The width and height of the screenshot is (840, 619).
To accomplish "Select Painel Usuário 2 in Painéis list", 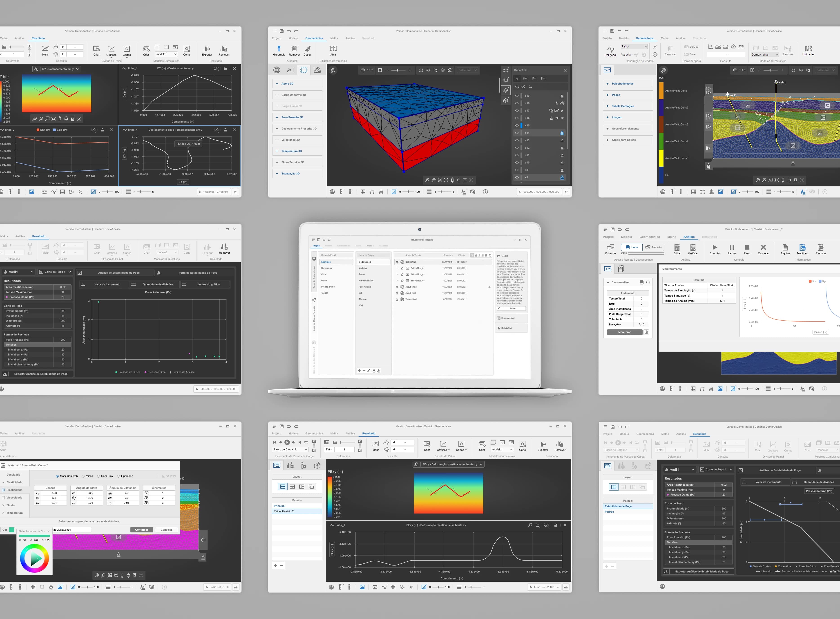I will pyautogui.click(x=297, y=511).
